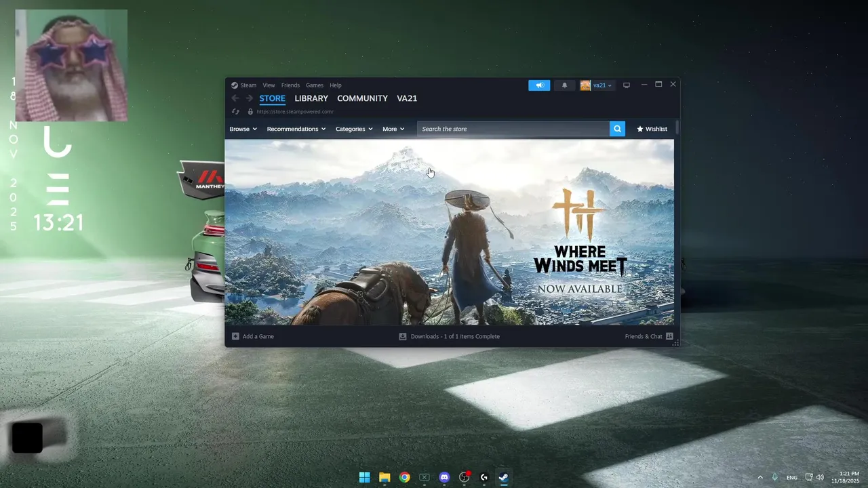This screenshot has height=488, width=868.
Task: Select the STORE tab
Action: (x=272, y=98)
